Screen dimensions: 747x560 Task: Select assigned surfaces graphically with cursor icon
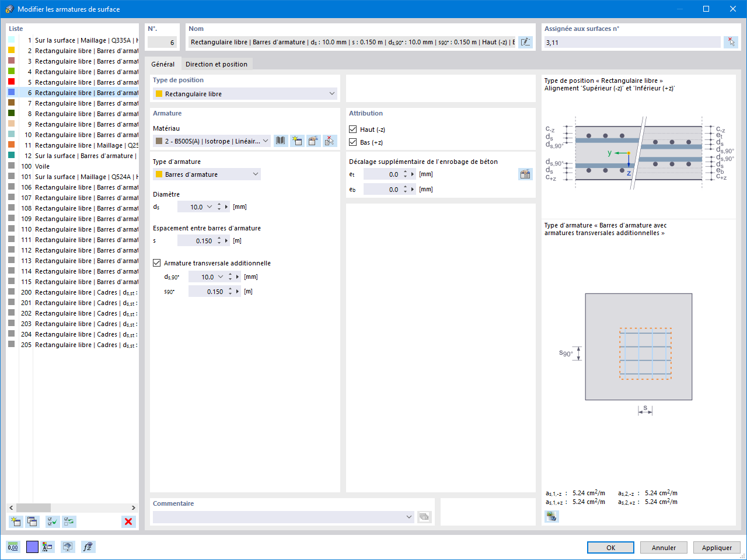(x=731, y=42)
